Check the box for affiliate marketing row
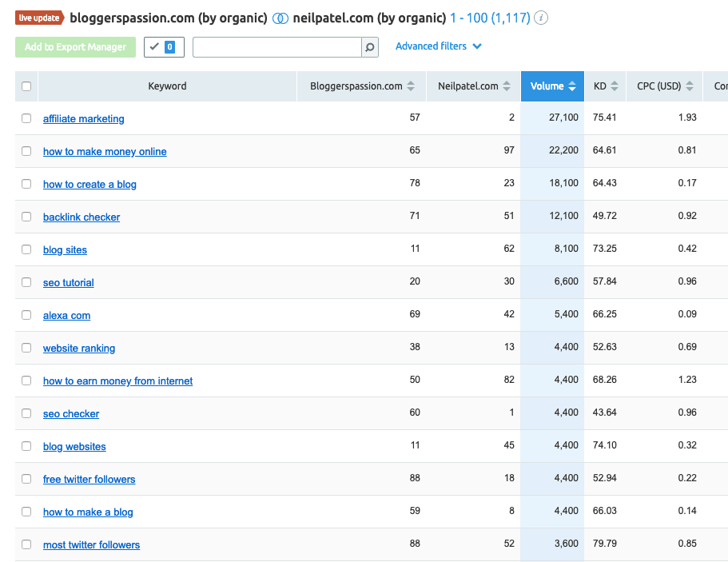Image resolution: width=728 pixels, height=562 pixels. pyautogui.click(x=26, y=118)
